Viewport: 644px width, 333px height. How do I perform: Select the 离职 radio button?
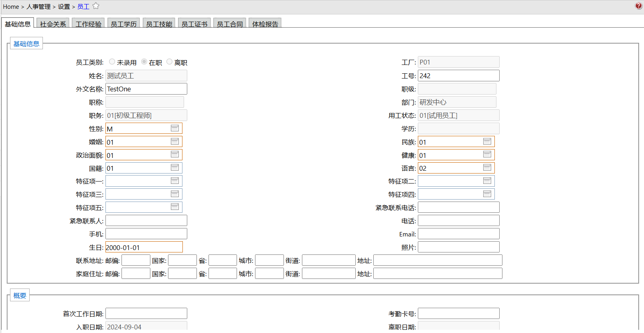click(170, 62)
